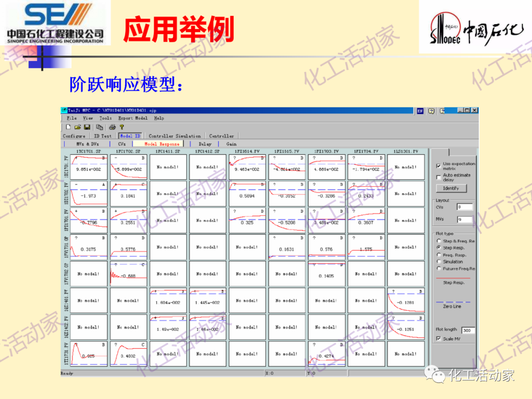Choose the Simulation plot type option

(x=439, y=261)
